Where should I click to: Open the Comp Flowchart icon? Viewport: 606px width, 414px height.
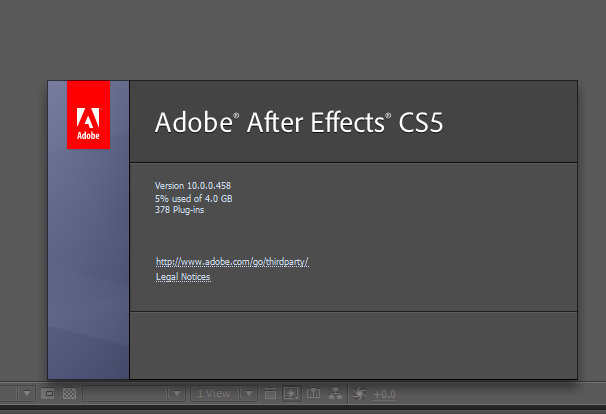coord(335,394)
